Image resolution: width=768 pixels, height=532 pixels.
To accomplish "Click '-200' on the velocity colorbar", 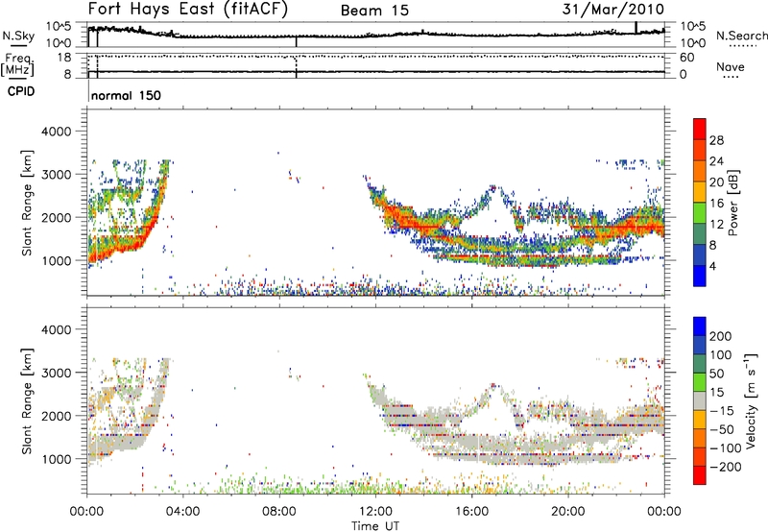I will [x=726, y=467].
